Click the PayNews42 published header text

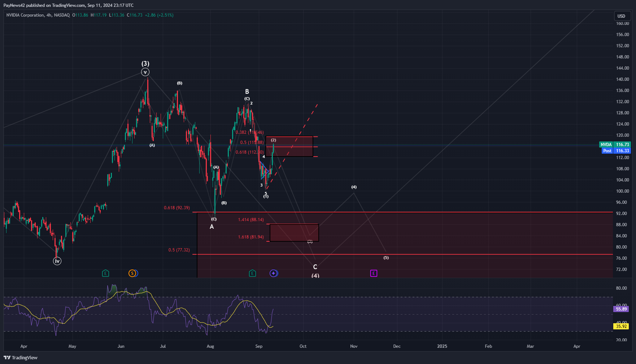(x=68, y=5)
